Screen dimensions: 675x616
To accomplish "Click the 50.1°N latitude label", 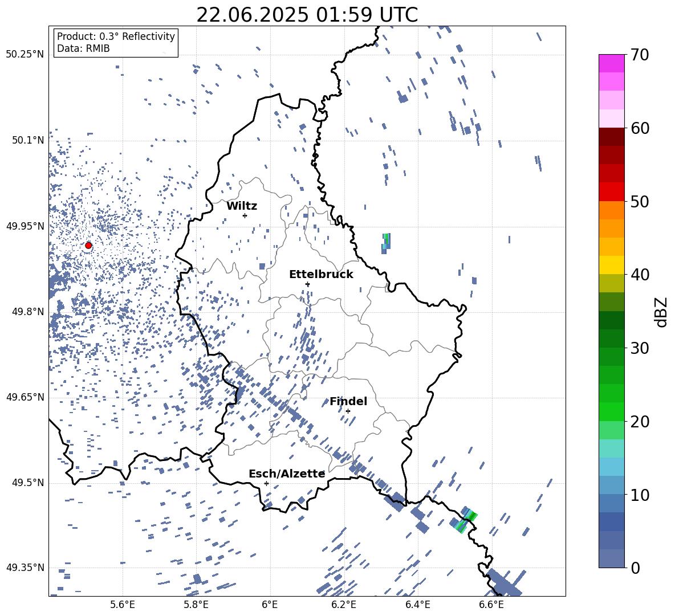I will pos(28,140).
